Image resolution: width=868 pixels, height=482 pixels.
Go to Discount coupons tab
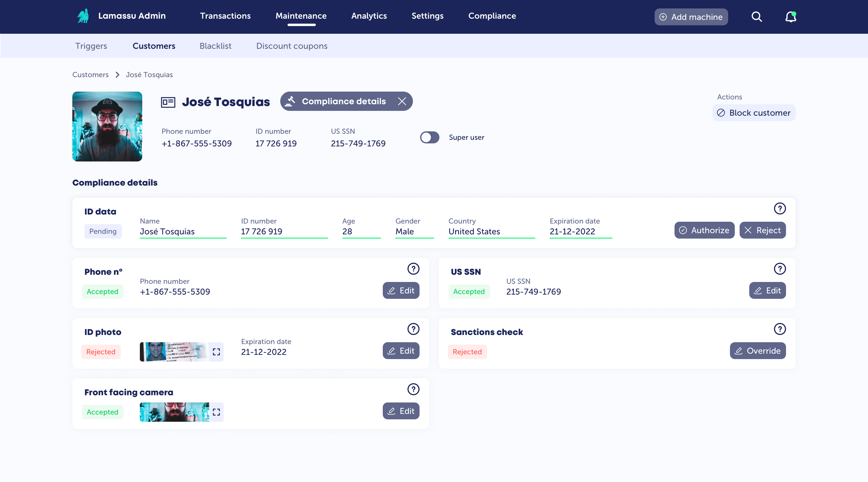(x=291, y=46)
